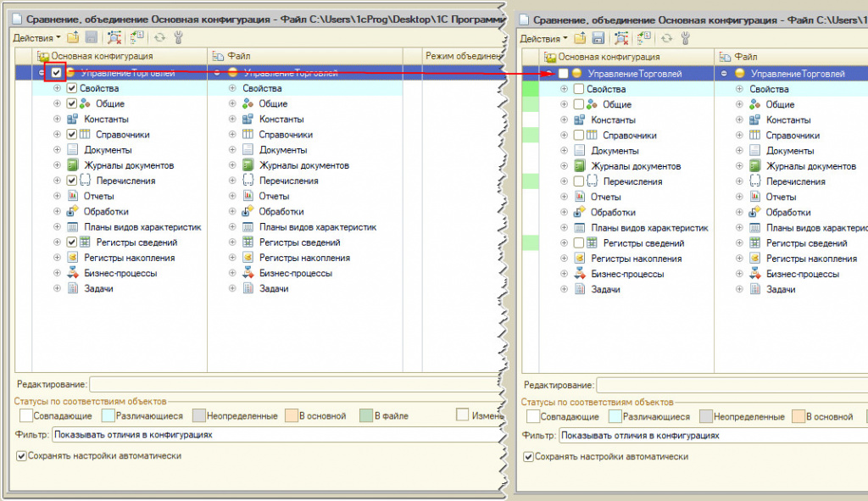Screen dimensions: 868x501
Task: Expand Константы node in left window main configuration
Action: point(57,119)
